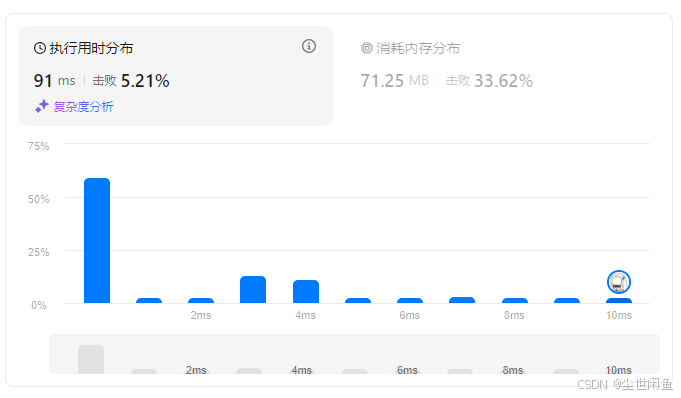Click the clock icon beside 执行用时分布
The height and width of the screenshot is (398, 681).
pos(40,48)
